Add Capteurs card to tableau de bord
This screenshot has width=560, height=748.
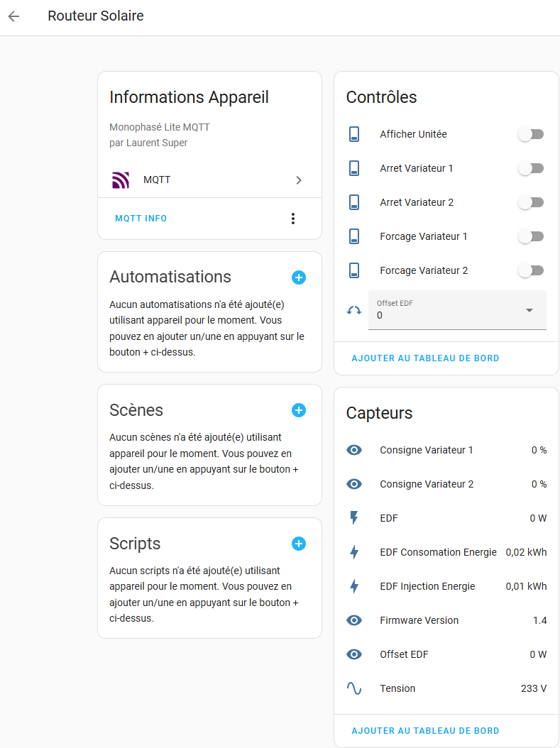(425, 730)
